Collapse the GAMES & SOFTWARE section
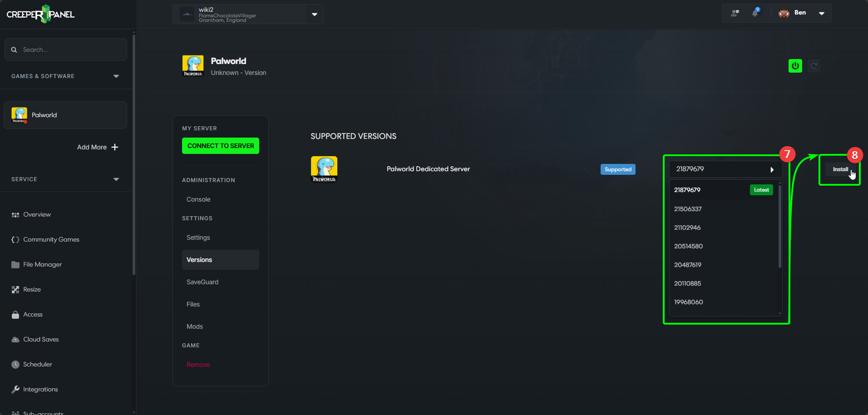 116,76
